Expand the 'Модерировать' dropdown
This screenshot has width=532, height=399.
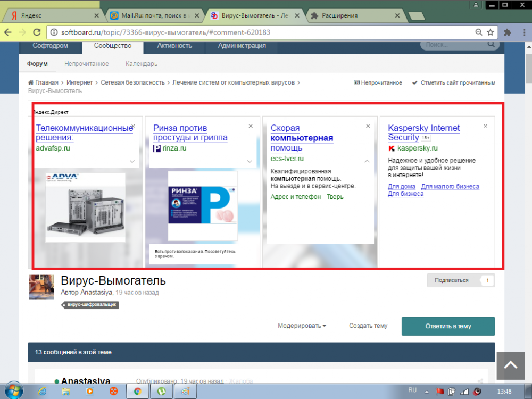coord(302,326)
